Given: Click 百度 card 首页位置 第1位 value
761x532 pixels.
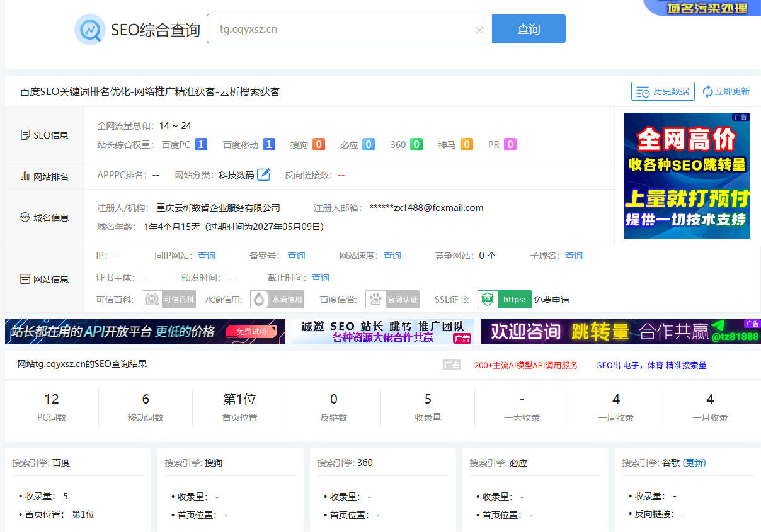Looking at the screenshot, I should point(83,514).
